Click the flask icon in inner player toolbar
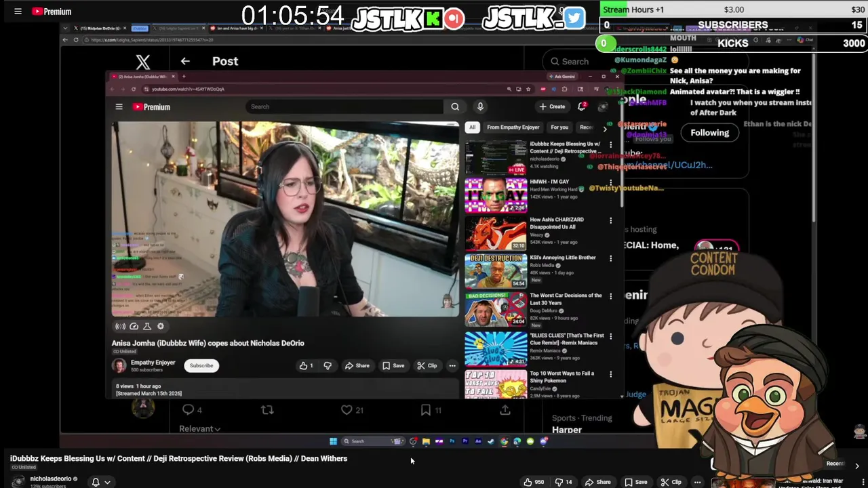The width and height of the screenshot is (868, 488). click(x=146, y=326)
